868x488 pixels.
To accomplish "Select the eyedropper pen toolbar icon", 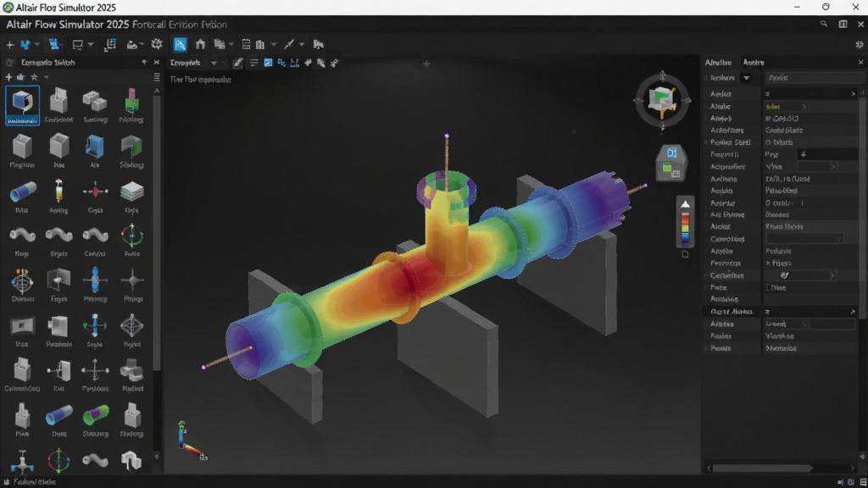I will click(288, 44).
